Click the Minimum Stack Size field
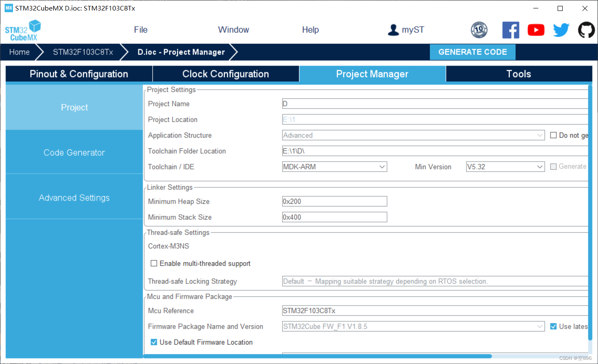 [x=334, y=217]
